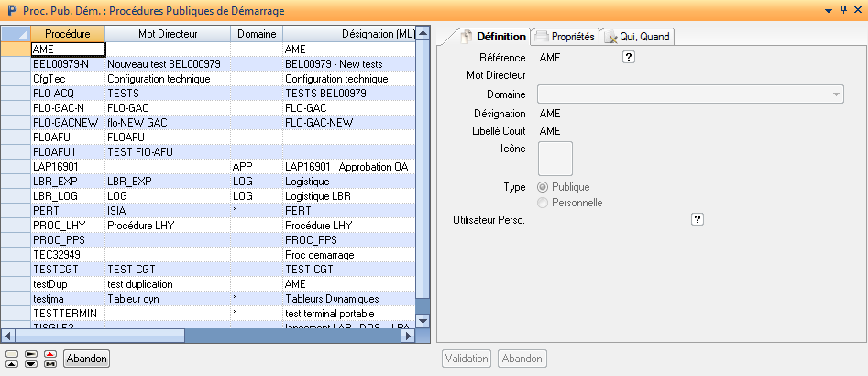Select the Publique type radio button
Image resolution: width=868 pixels, height=376 pixels.
click(x=543, y=187)
